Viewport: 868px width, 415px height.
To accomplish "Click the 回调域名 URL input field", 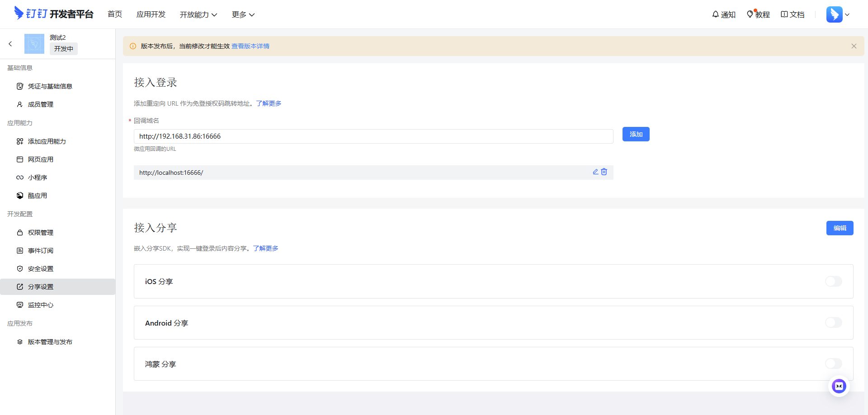I will pos(373,136).
